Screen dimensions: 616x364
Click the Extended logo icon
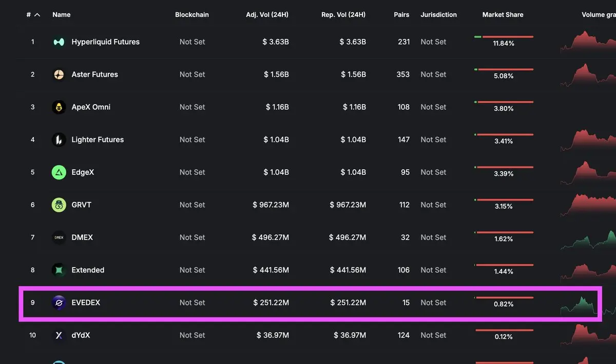click(x=59, y=270)
